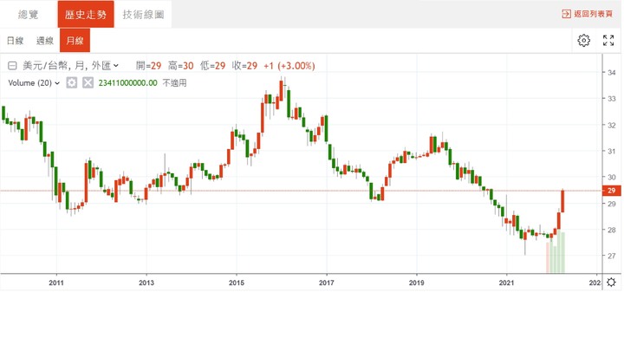The image size is (624, 364).
Task: Expand Volume (20) dropdown arrow
Action: (x=57, y=83)
